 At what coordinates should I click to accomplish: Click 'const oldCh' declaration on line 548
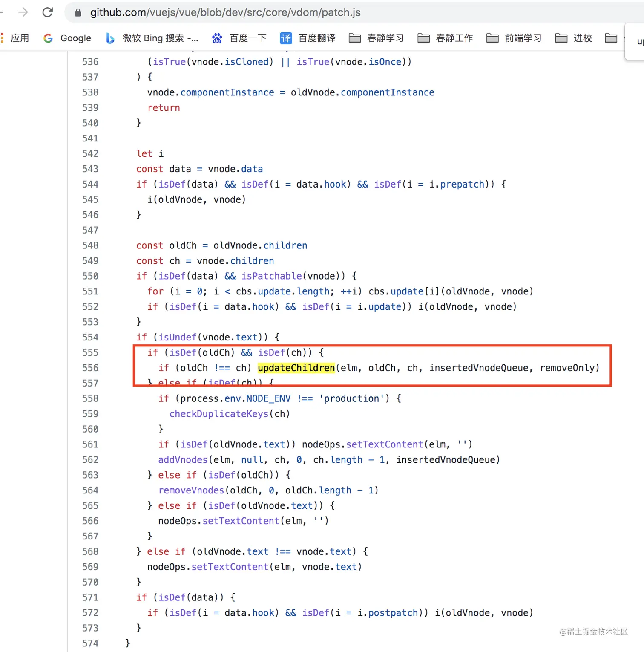click(x=167, y=245)
